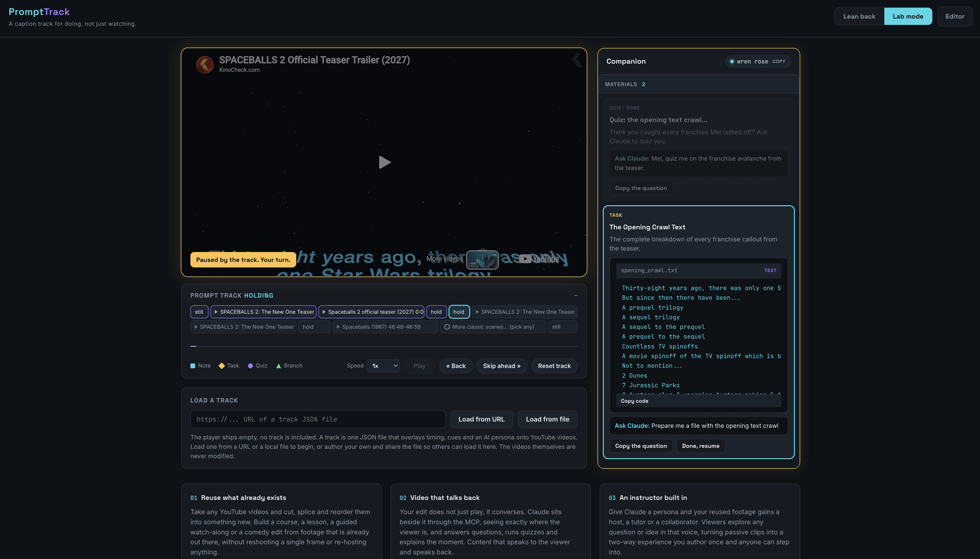Image resolution: width=980 pixels, height=559 pixels.
Task: Click the Note legend square icon
Action: pos(193,366)
